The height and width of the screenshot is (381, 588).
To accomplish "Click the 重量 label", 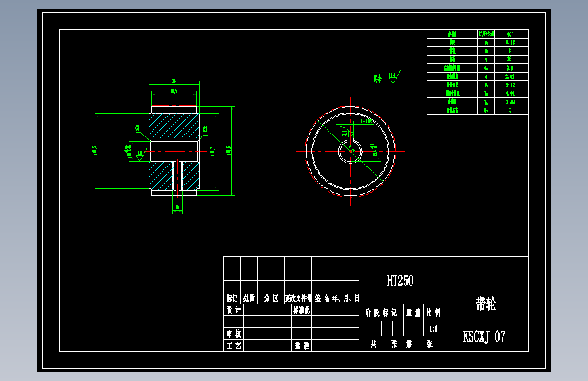I will point(414,313).
